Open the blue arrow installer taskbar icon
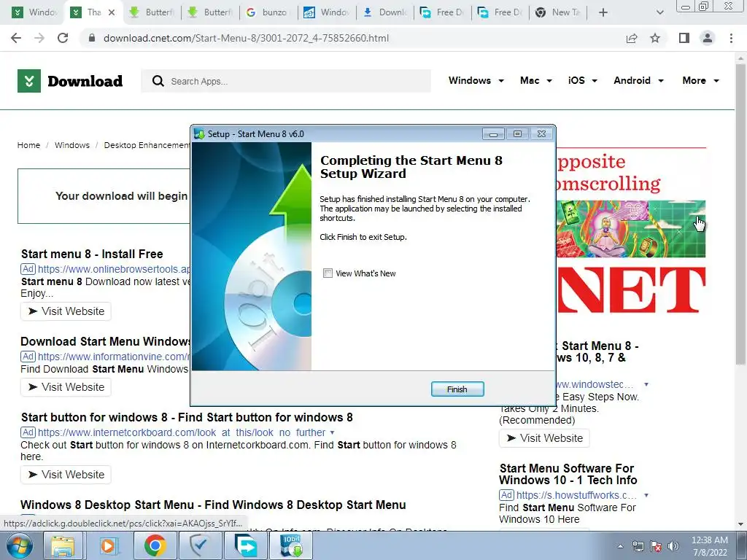This screenshot has height=560, width=747. pos(246,545)
